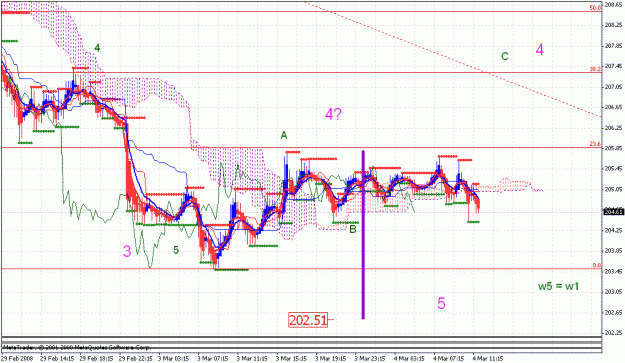
Task: Select the green 'B' wave label
Action: [x=353, y=229]
